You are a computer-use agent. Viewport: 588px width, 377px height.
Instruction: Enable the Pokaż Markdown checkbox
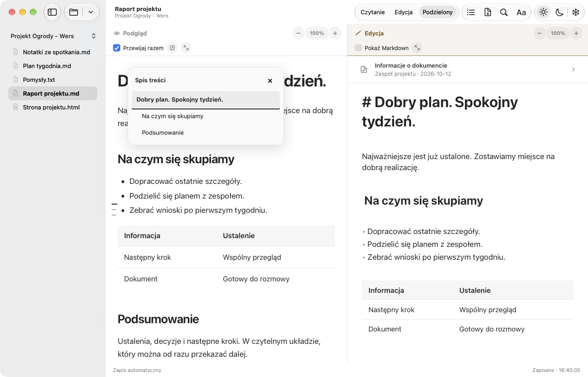pyautogui.click(x=358, y=48)
